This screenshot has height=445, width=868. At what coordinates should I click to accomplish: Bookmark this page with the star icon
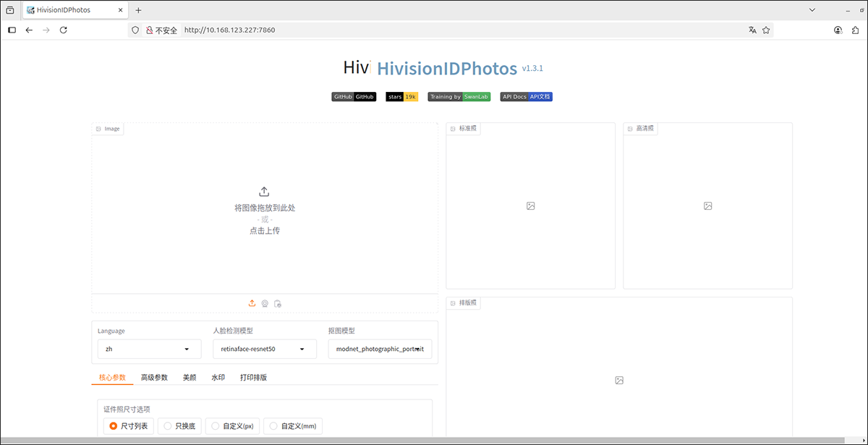coord(766,30)
